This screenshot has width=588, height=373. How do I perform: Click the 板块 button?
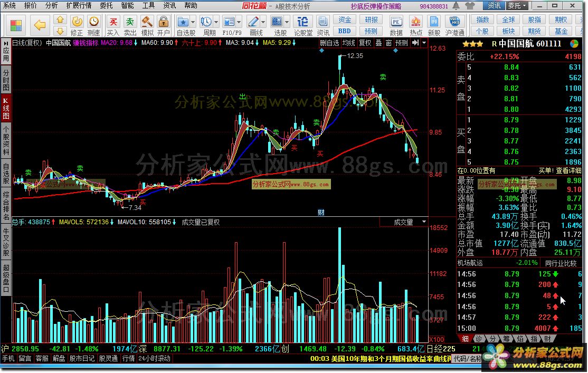pyautogui.click(x=508, y=31)
